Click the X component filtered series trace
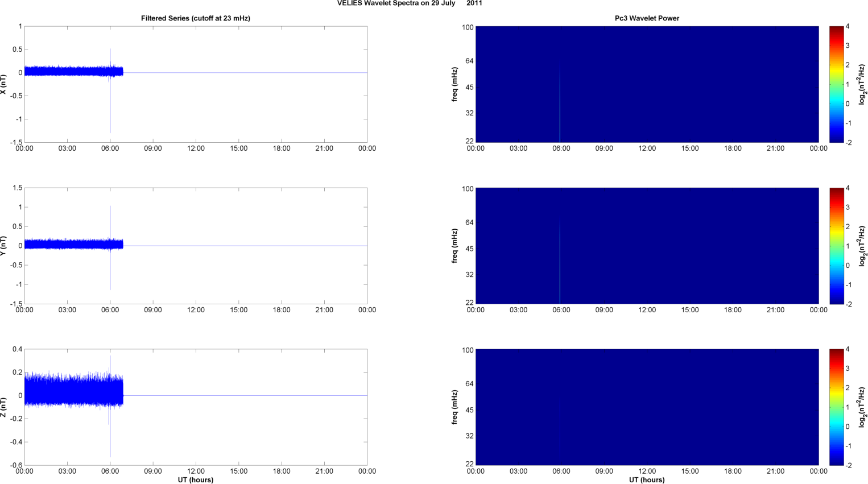The image size is (868, 484). coord(73,72)
